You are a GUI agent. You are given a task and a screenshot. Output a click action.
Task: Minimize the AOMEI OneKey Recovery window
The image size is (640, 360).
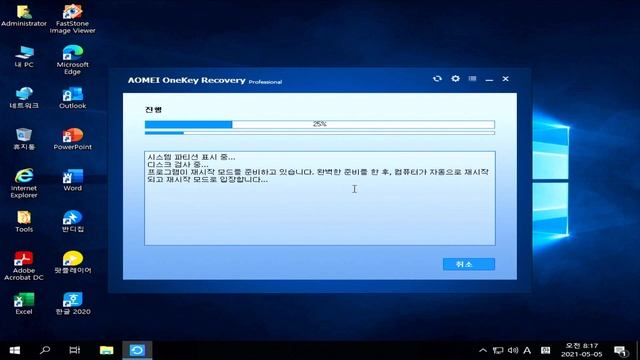tap(489, 79)
